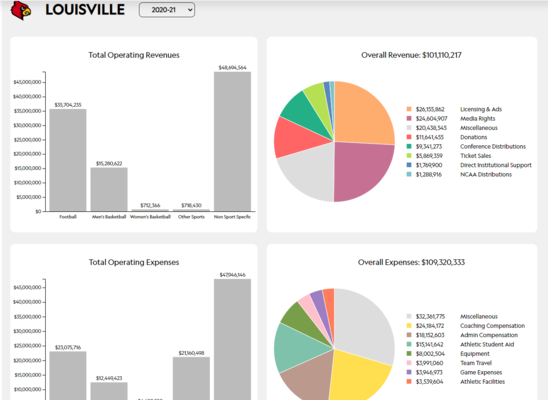The height and width of the screenshot is (400, 548).
Task: Click the red Donations legend swatch
Action: click(409, 137)
